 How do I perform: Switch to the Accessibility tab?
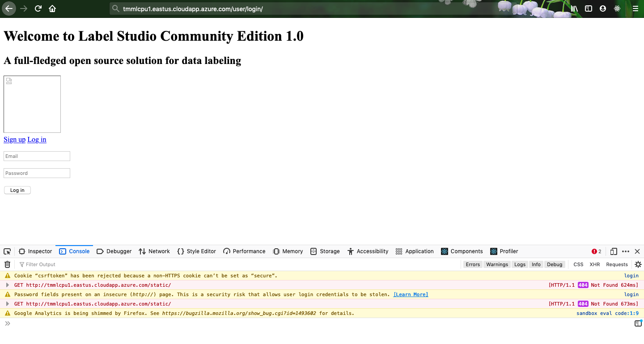point(368,251)
